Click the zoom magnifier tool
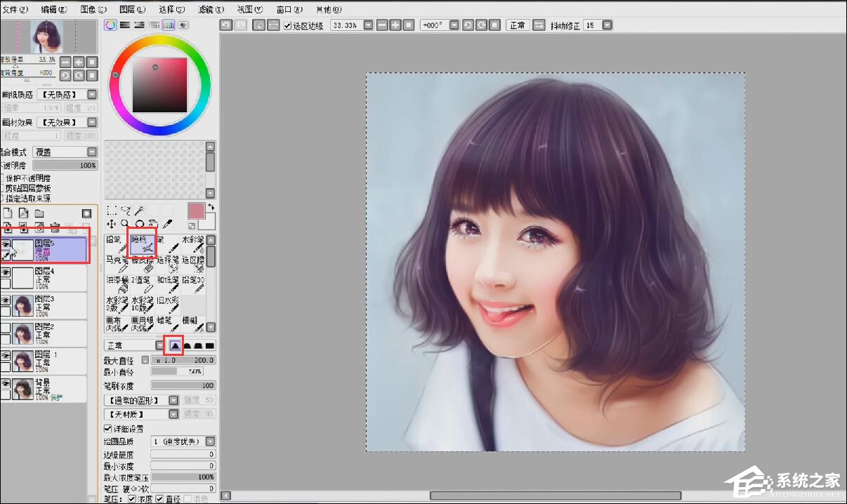The height and width of the screenshot is (504, 847). point(125,224)
